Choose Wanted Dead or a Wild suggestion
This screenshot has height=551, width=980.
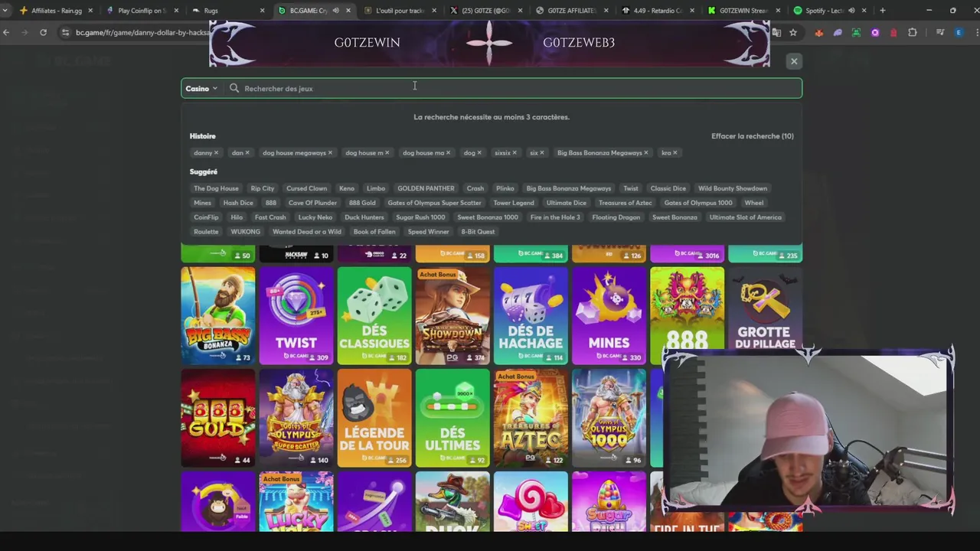click(306, 232)
